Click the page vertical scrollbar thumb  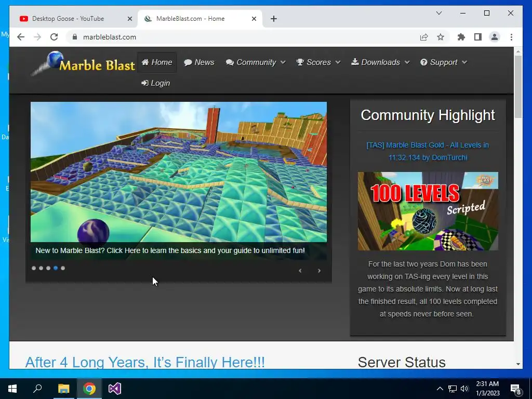click(518, 87)
